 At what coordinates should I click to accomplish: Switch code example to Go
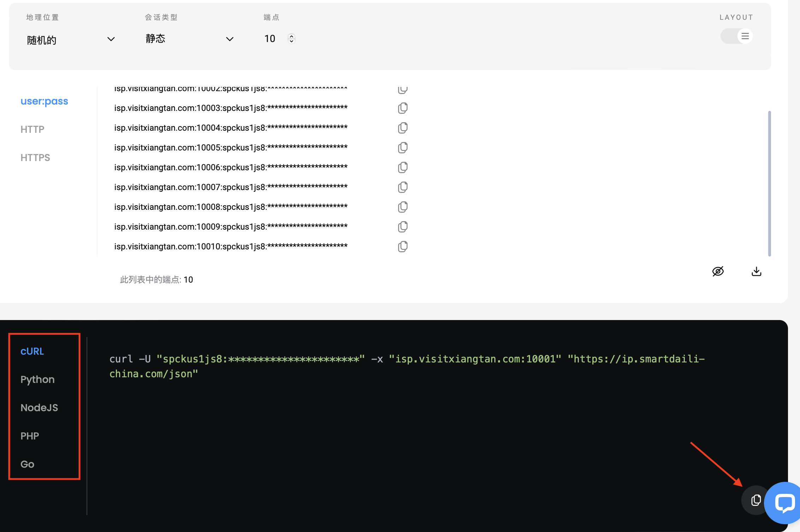coord(27,464)
